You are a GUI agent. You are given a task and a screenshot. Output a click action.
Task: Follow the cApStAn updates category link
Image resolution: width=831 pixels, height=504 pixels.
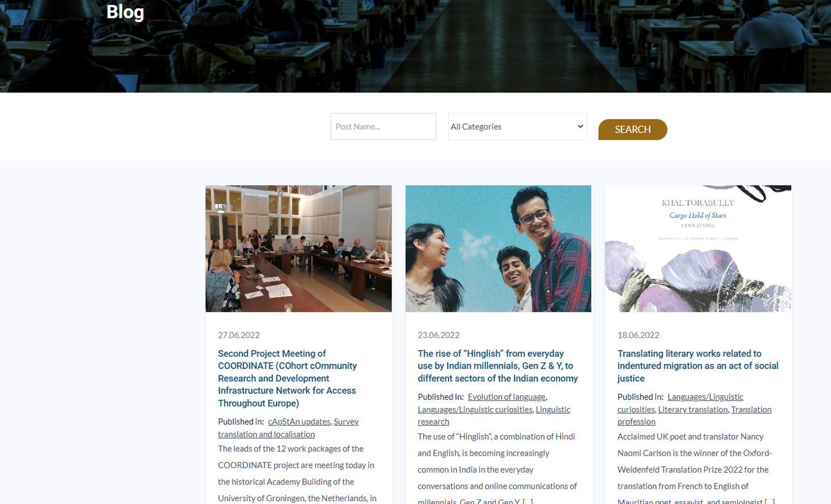click(298, 421)
